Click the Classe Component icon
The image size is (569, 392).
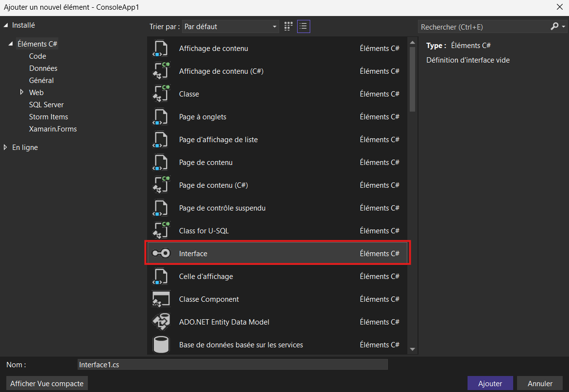[161, 299]
